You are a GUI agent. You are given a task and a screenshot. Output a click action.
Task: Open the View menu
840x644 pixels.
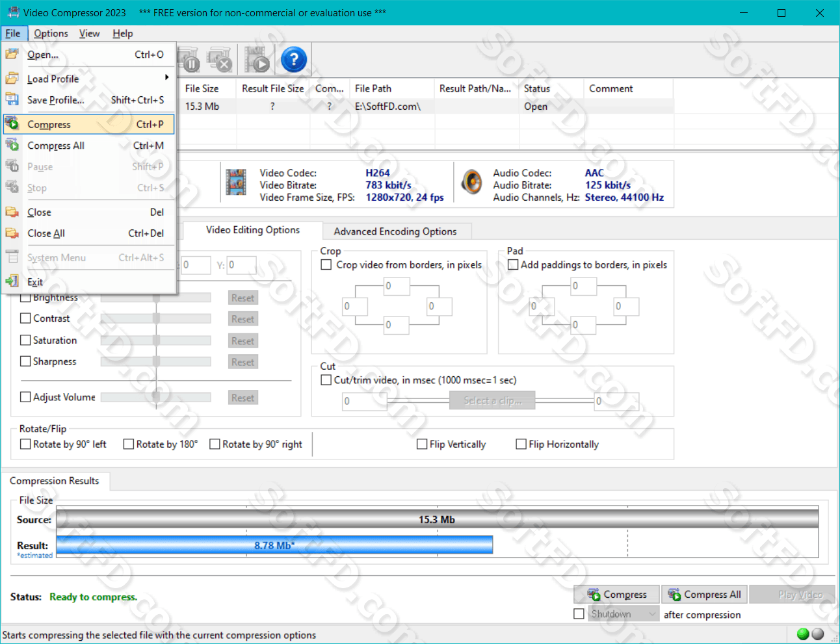tap(90, 33)
